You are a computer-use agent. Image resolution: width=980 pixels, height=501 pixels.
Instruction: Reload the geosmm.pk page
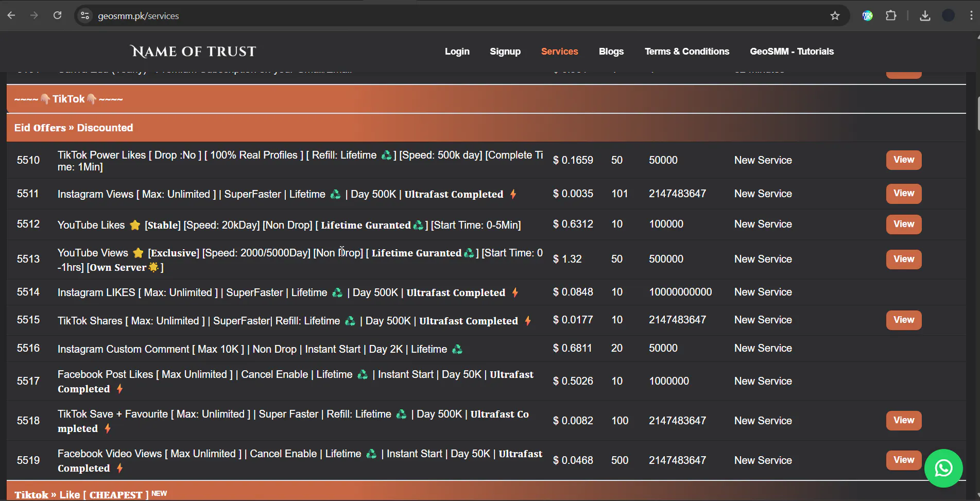coord(57,15)
